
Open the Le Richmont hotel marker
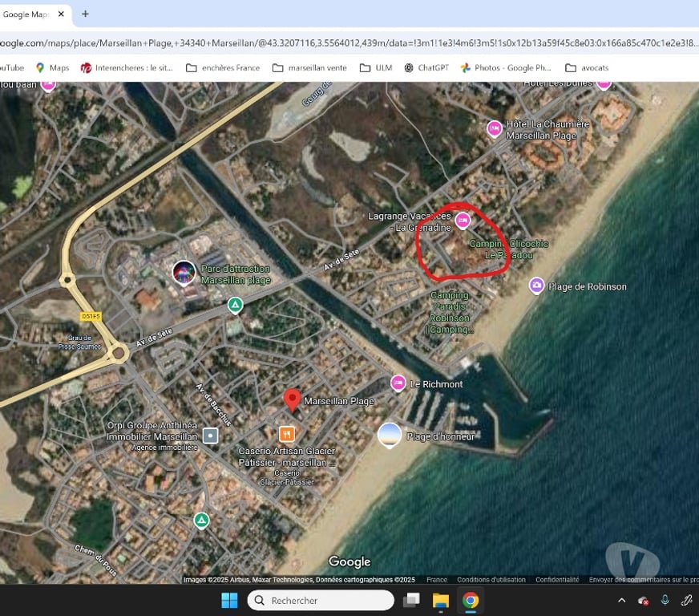(x=398, y=383)
